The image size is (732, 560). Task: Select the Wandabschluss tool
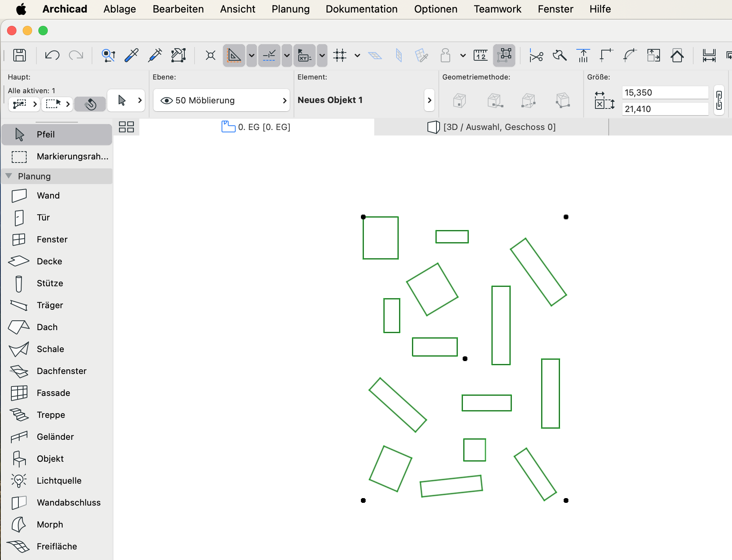57,502
